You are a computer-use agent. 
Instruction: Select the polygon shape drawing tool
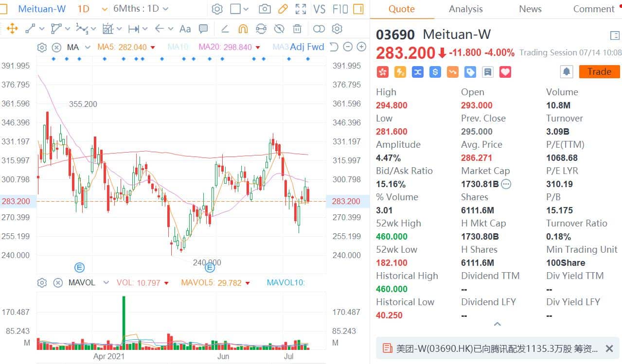click(x=56, y=29)
